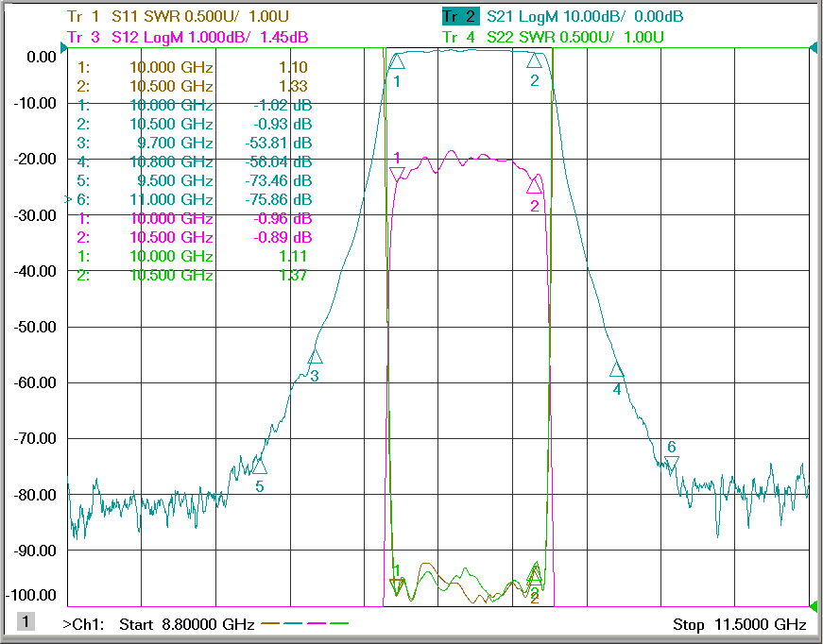Click brown readout row 10.500 GHz 1.33
This screenshot has width=823, height=644.
coord(192,87)
